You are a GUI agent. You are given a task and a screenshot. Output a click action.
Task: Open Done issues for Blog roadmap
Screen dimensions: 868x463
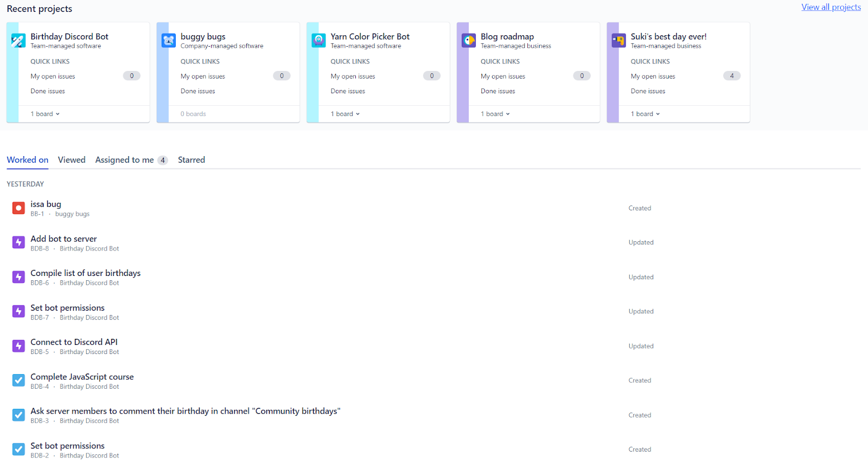click(498, 91)
